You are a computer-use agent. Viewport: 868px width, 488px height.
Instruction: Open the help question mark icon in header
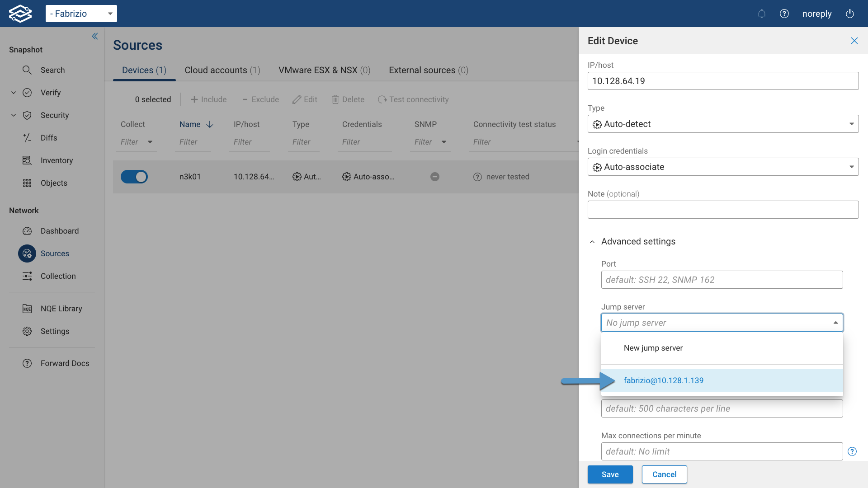tap(784, 14)
